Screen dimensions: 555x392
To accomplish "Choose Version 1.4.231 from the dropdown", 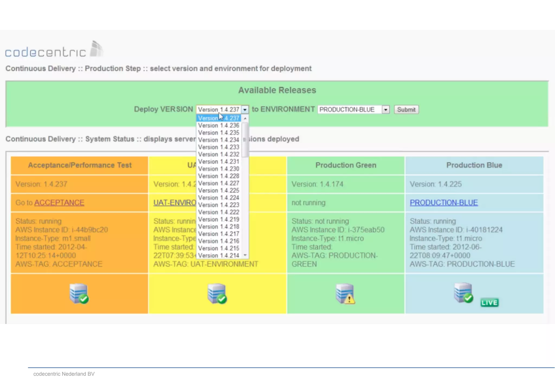I will (x=219, y=161).
